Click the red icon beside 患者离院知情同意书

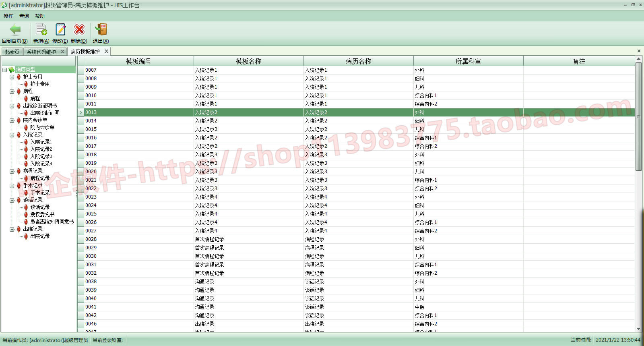coord(26,222)
